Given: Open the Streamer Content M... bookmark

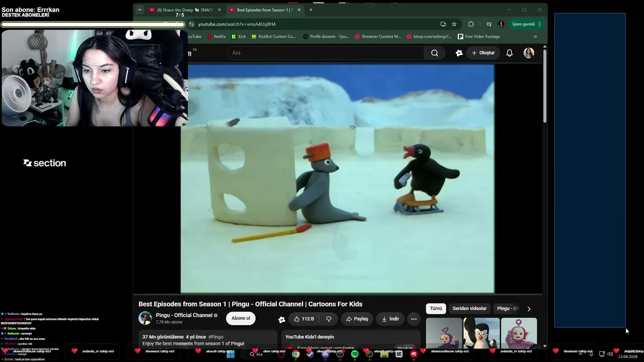Looking at the screenshot, I should pos(378,37).
